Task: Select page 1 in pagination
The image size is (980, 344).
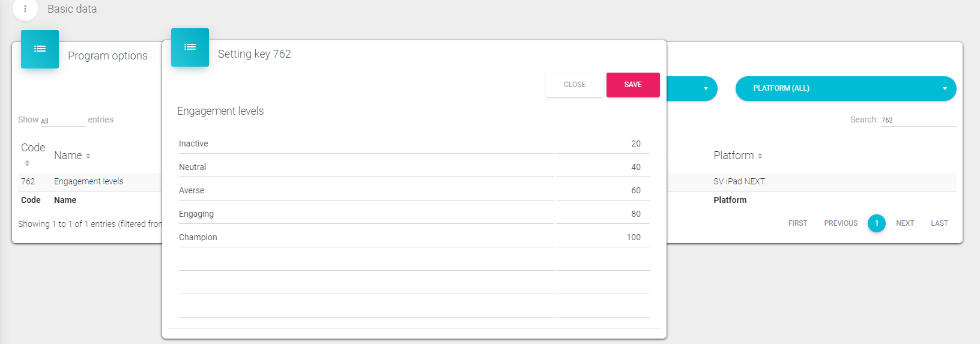Action: click(x=876, y=223)
